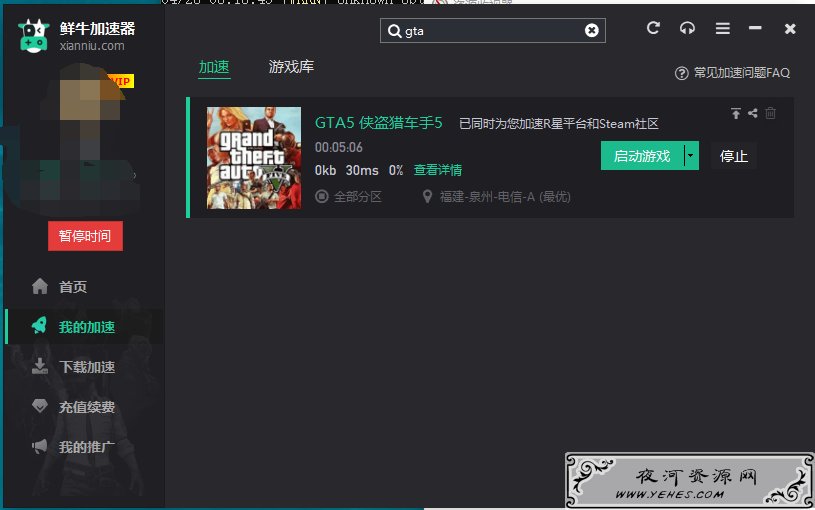Pin GTA5 entry to top

point(735,113)
